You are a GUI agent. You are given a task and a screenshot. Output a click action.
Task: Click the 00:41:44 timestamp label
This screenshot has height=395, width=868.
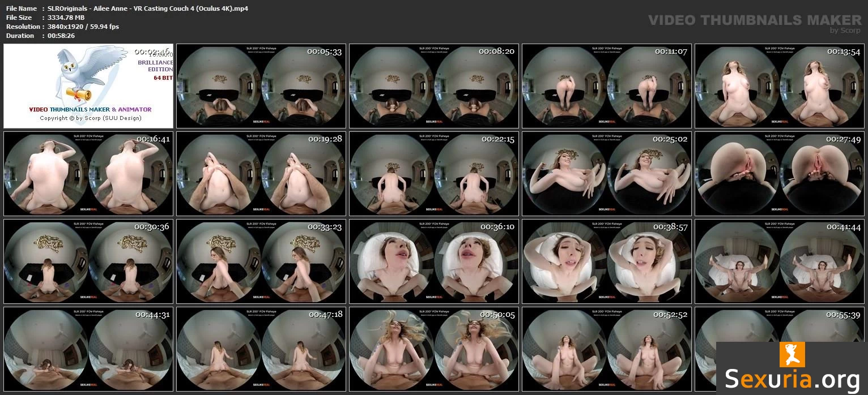(844, 227)
